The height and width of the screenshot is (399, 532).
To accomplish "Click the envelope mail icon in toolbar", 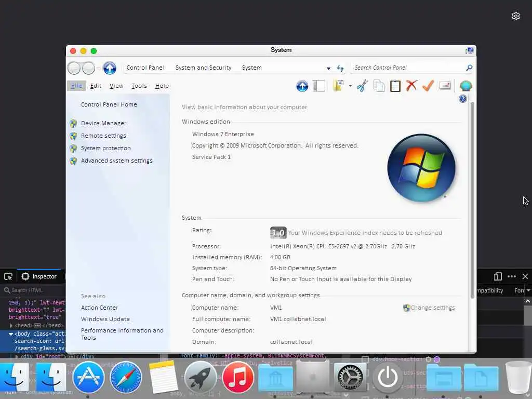I will (x=445, y=86).
